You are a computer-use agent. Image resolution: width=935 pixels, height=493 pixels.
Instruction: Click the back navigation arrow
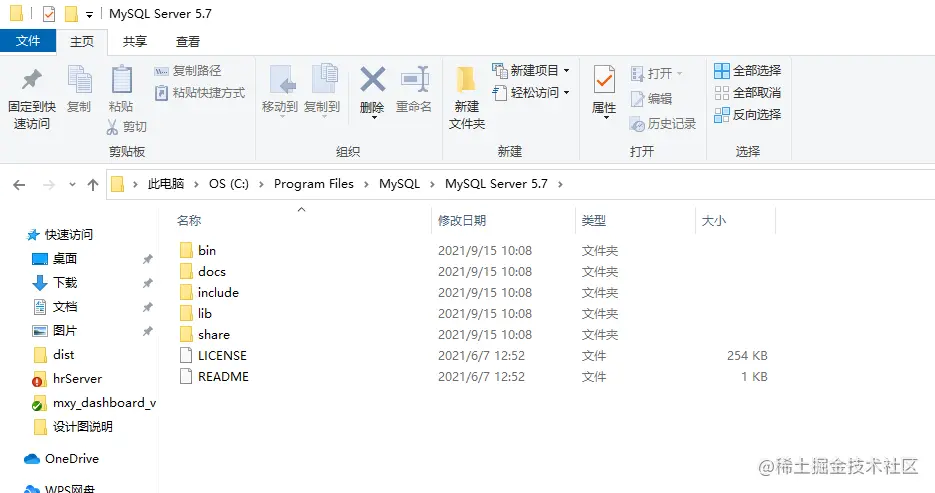click(19, 185)
